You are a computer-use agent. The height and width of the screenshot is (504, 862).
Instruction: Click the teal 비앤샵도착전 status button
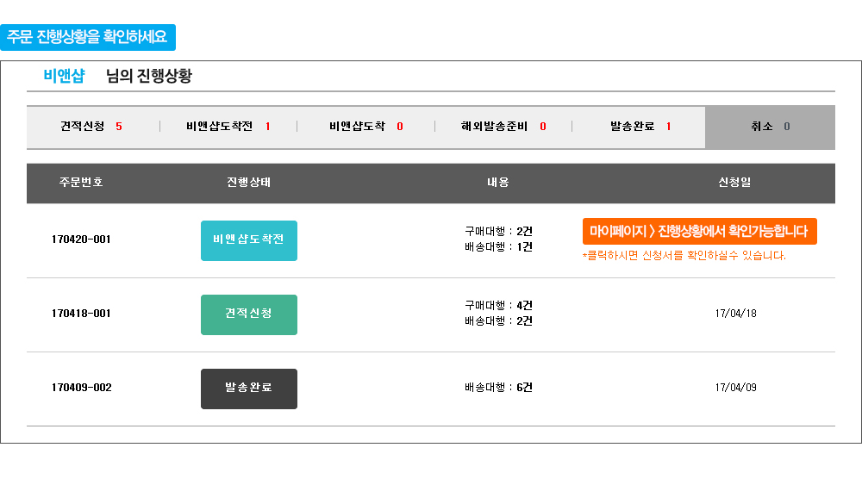pos(249,240)
